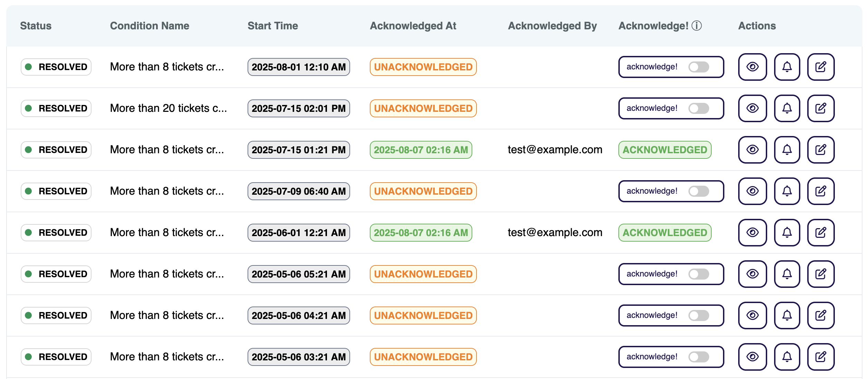Click Condition Name column header
Viewport: 868px width, 379px height.
click(x=149, y=26)
